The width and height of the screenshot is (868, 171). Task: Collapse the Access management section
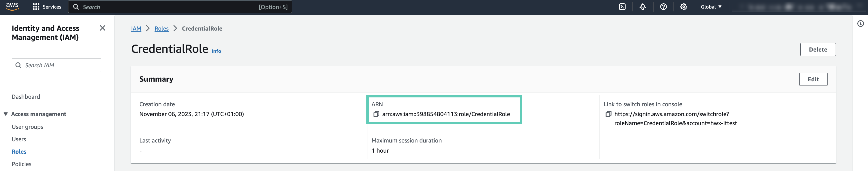[x=6, y=114]
